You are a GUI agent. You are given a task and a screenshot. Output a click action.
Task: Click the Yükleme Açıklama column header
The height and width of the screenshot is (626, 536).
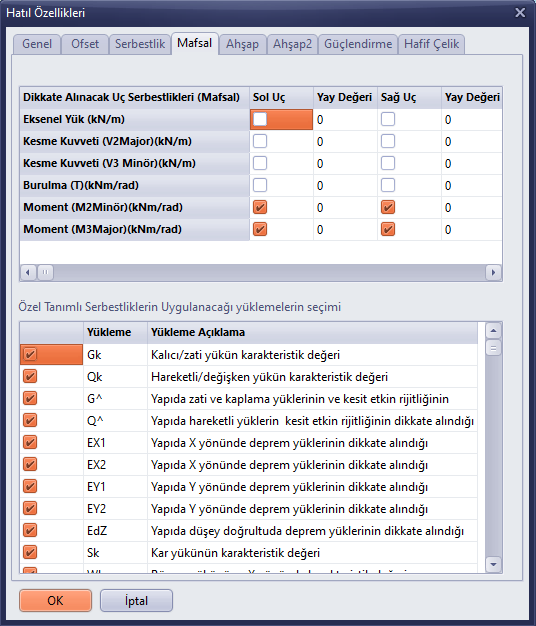click(x=313, y=332)
